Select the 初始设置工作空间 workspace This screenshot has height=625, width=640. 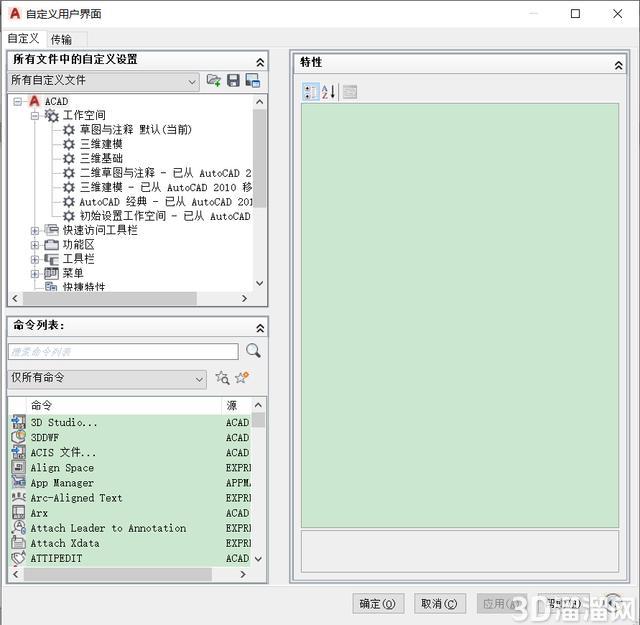(165, 216)
